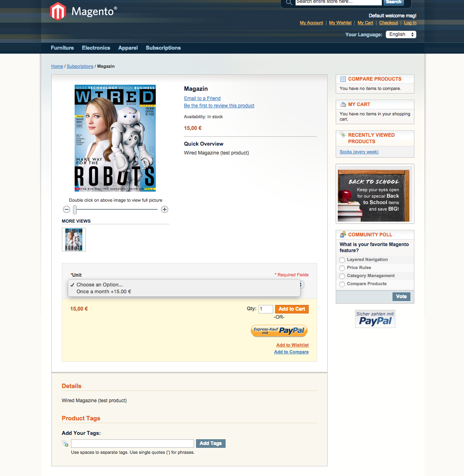The height and width of the screenshot is (476, 464).
Task: Click PayPal Express-Kauf checkout button
Action: [x=279, y=331]
